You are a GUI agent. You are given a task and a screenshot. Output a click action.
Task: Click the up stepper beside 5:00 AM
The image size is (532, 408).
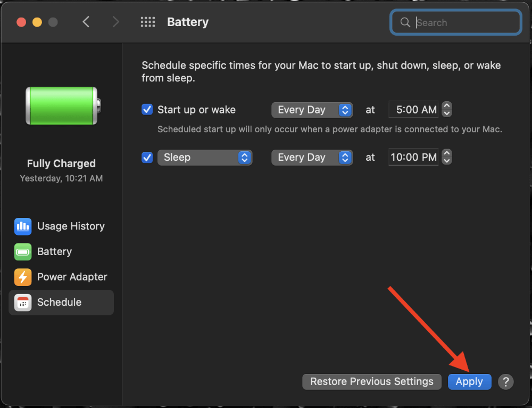point(446,107)
